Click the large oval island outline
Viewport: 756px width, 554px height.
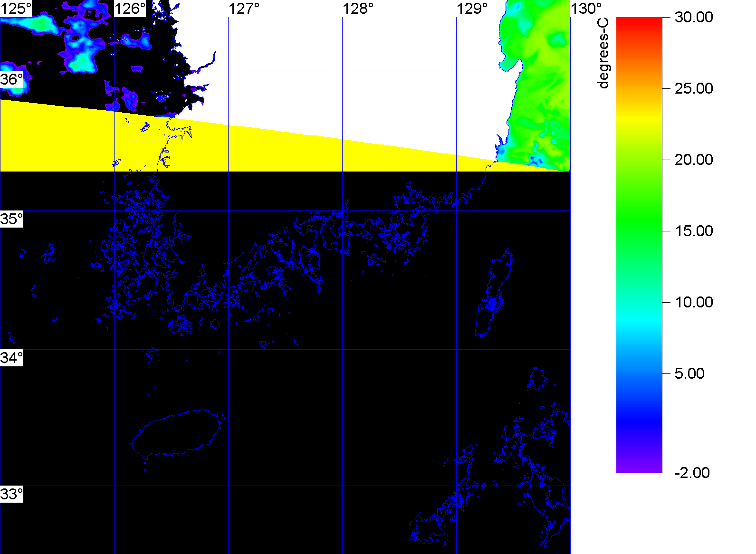pyautogui.click(x=177, y=433)
